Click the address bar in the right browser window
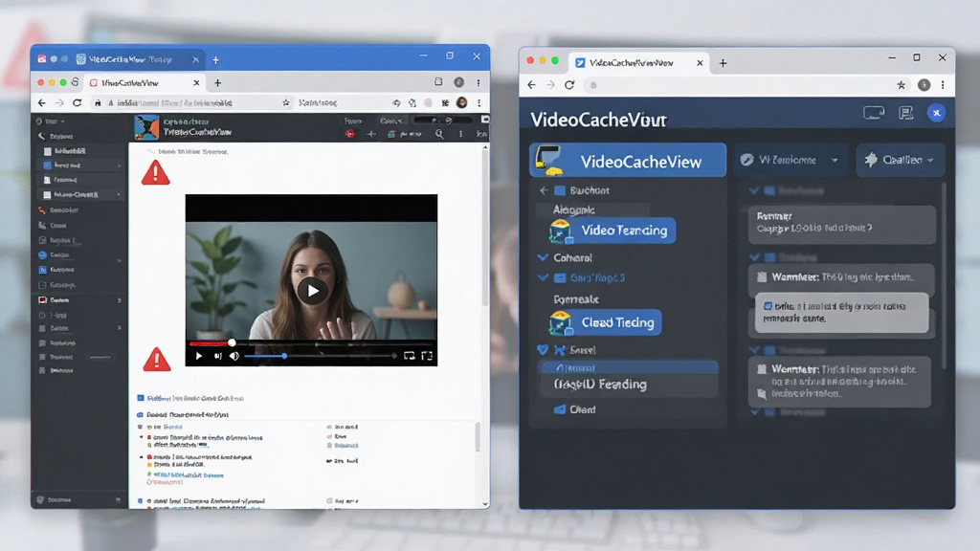 tap(746, 85)
